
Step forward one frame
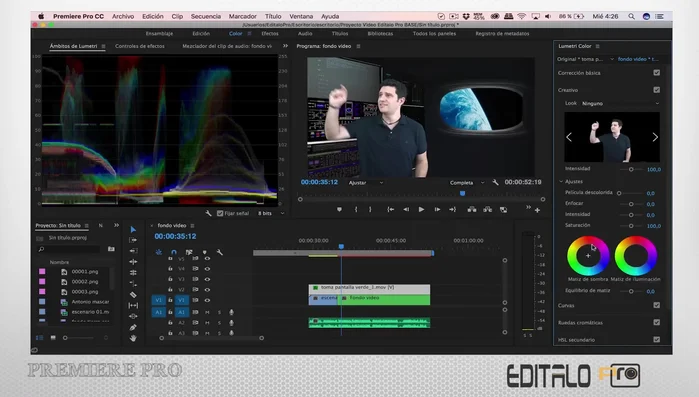437,209
